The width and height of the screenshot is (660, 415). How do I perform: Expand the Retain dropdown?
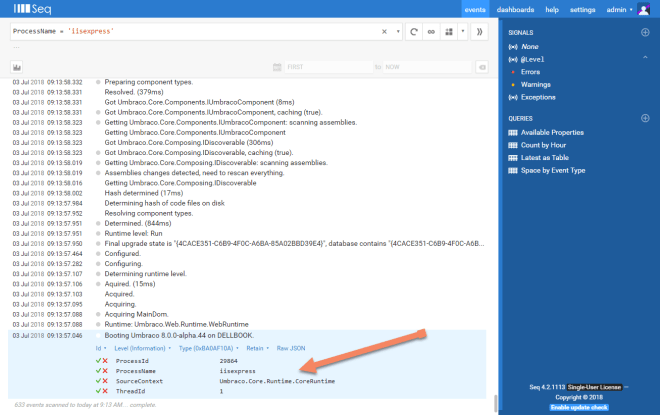click(x=257, y=349)
